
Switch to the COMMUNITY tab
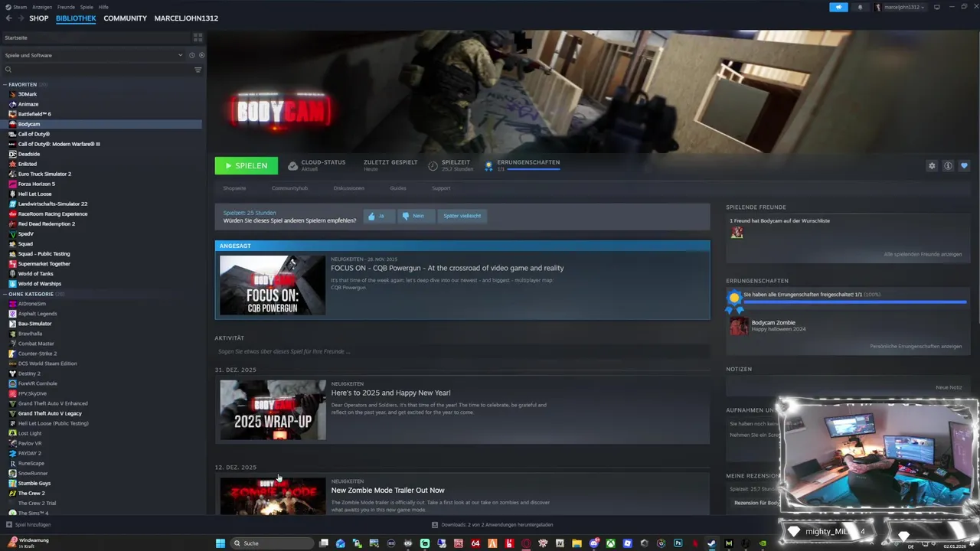pos(125,18)
